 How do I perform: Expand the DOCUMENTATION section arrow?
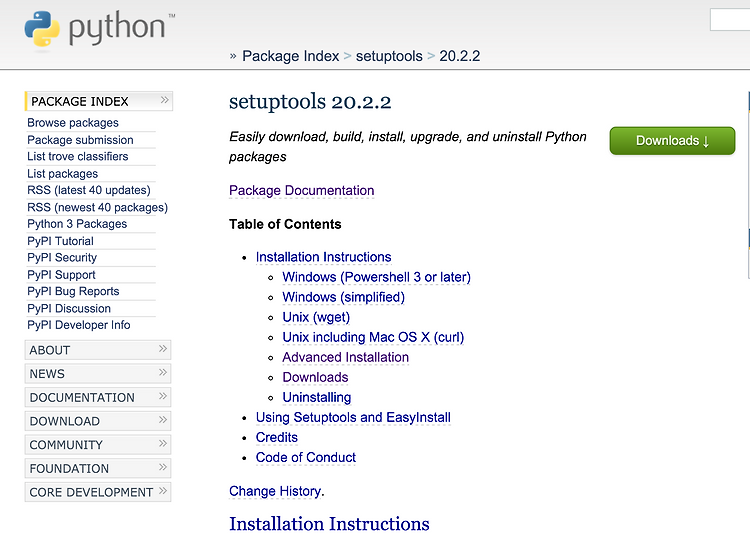point(163,396)
